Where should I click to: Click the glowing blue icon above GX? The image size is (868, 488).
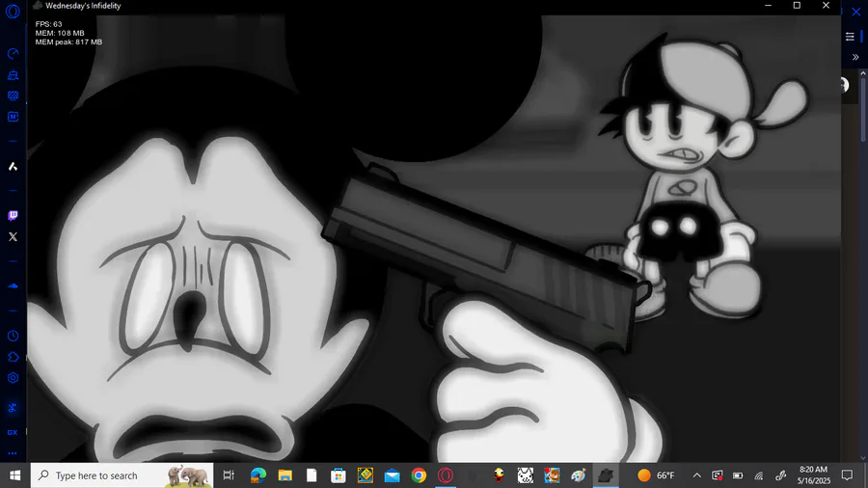pos(13,408)
